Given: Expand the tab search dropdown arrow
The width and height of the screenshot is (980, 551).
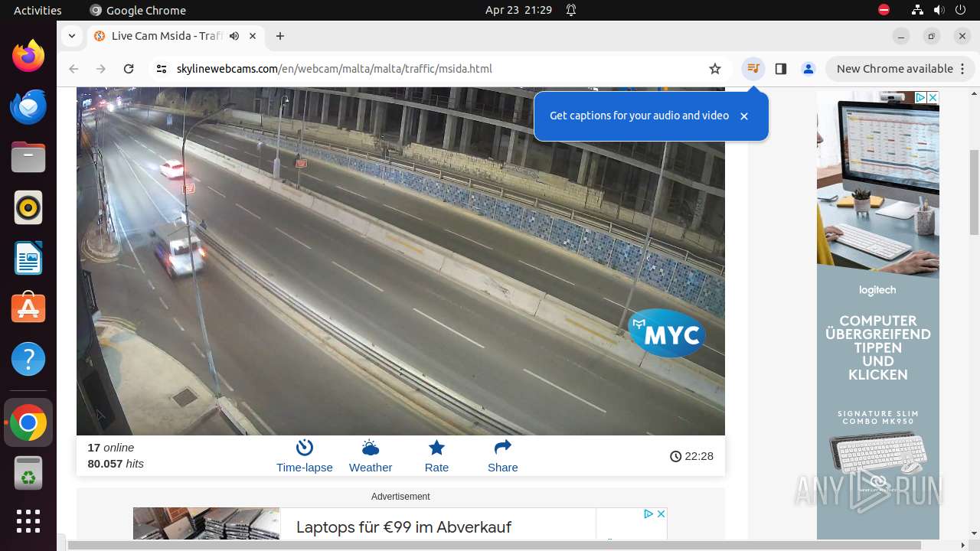Looking at the screenshot, I should point(71,36).
